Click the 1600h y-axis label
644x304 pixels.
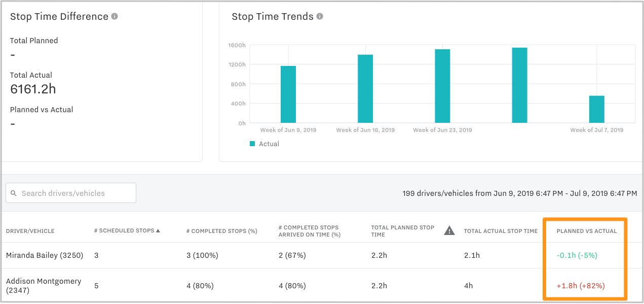coord(237,45)
